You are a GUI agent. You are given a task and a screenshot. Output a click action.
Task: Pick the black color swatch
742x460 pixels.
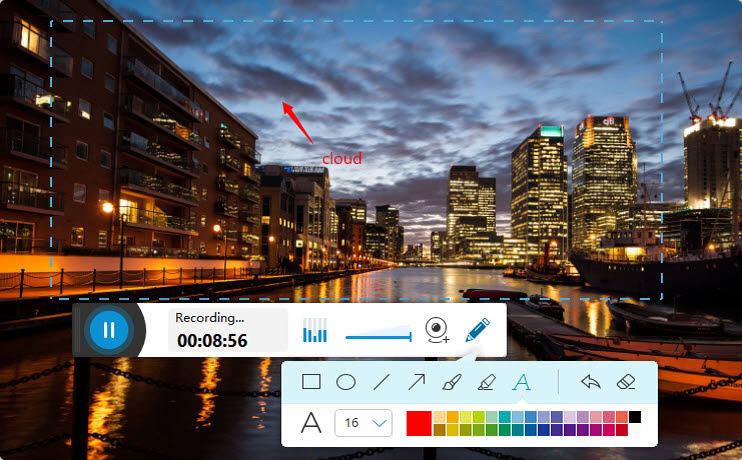pyautogui.click(x=635, y=417)
